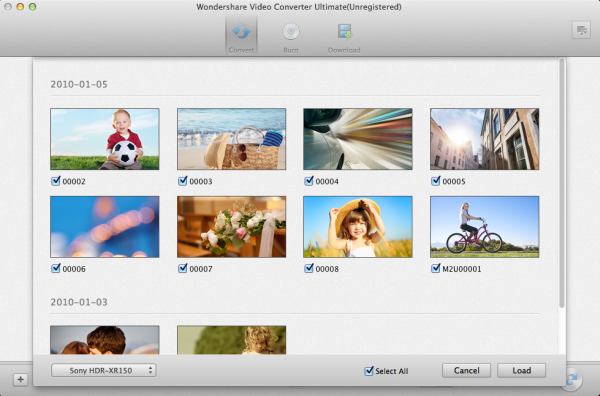Screen dimensions: 600x396
Task: Uncheck the 00005 video checkbox
Action: (435, 181)
